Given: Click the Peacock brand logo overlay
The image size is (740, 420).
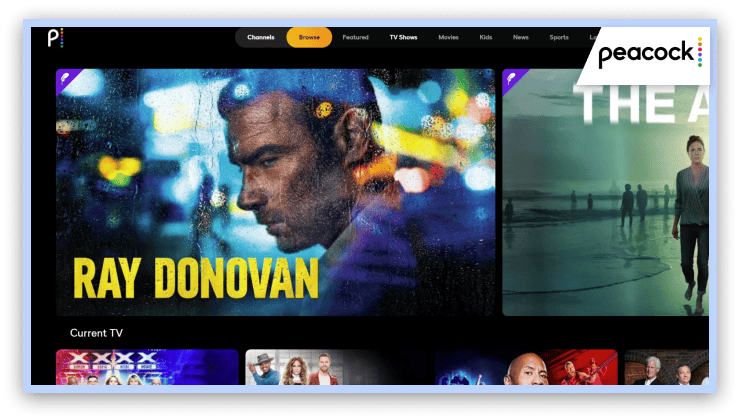Looking at the screenshot, I should (x=650, y=53).
